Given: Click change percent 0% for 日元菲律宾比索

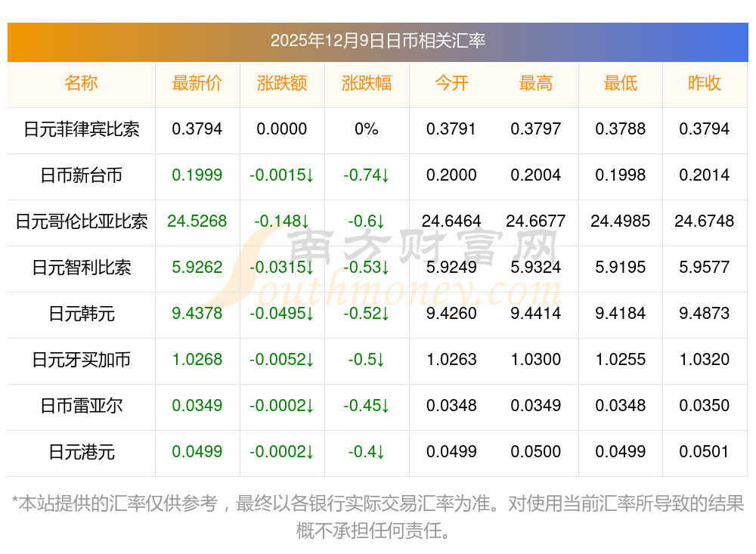Looking at the screenshot, I should point(367,129).
